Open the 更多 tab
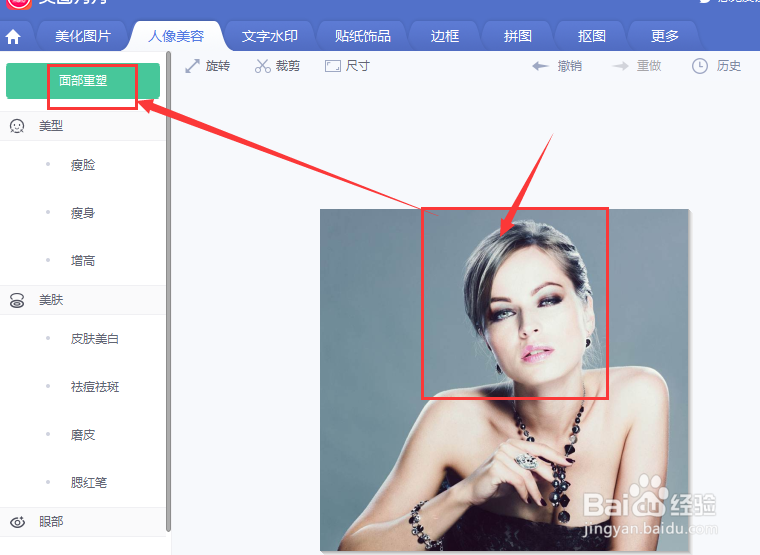Image resolution: width=760 pixels, height=555 pixels. (x=665, y=36)
